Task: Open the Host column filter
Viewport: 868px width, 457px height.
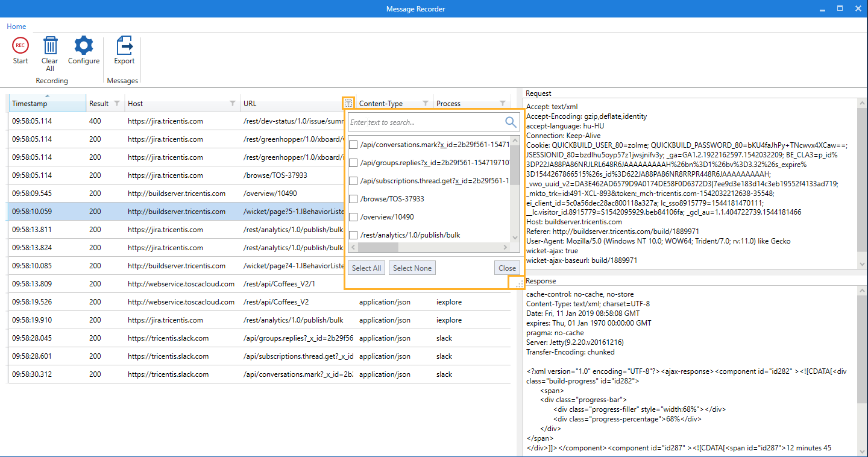Action: coord(233,104)
